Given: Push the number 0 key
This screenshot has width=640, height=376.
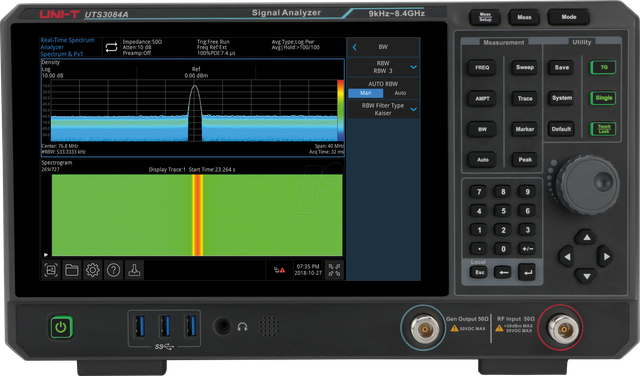Looking at the screenshot, I should [x=503, y=249].
